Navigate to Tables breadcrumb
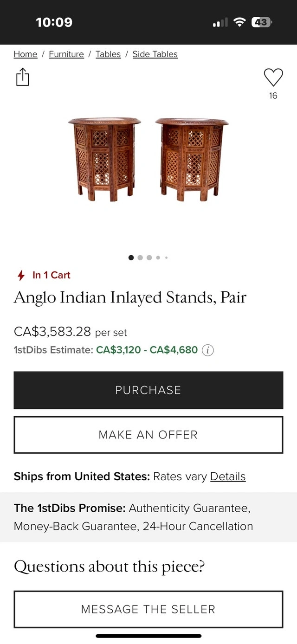 click(108, 54)
